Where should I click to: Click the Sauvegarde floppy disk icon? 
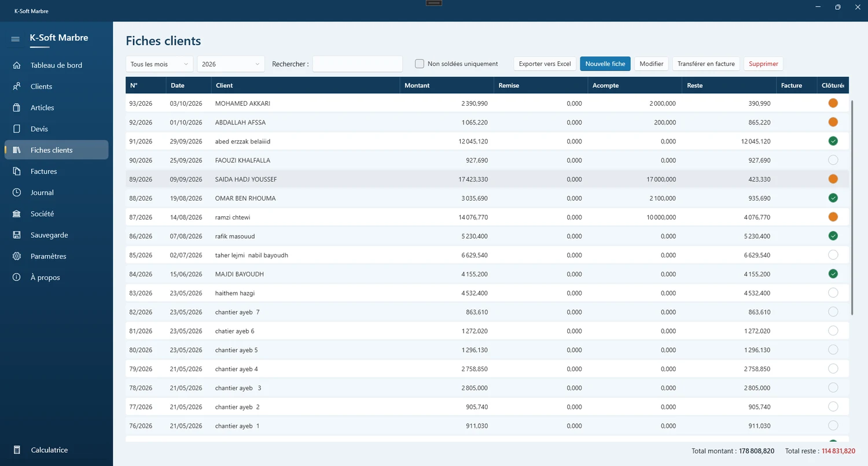click(x=17, y=235)
